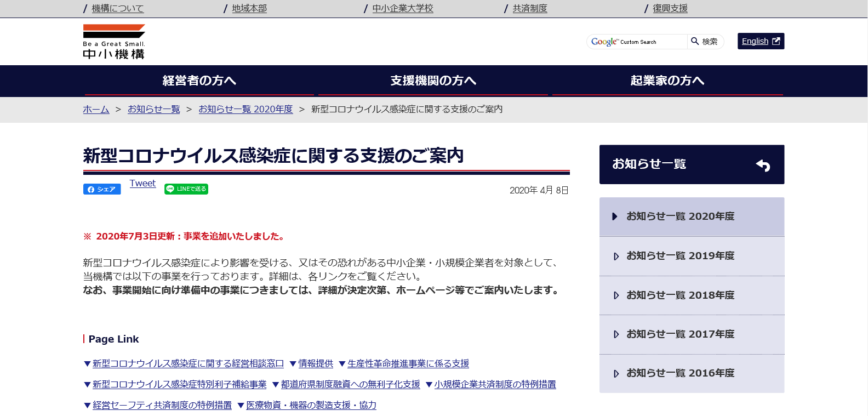Jump to 医療物資・機器の製造支援・協力 section
This screenshot has width=868, height=416.
click(x=311, y=405)
